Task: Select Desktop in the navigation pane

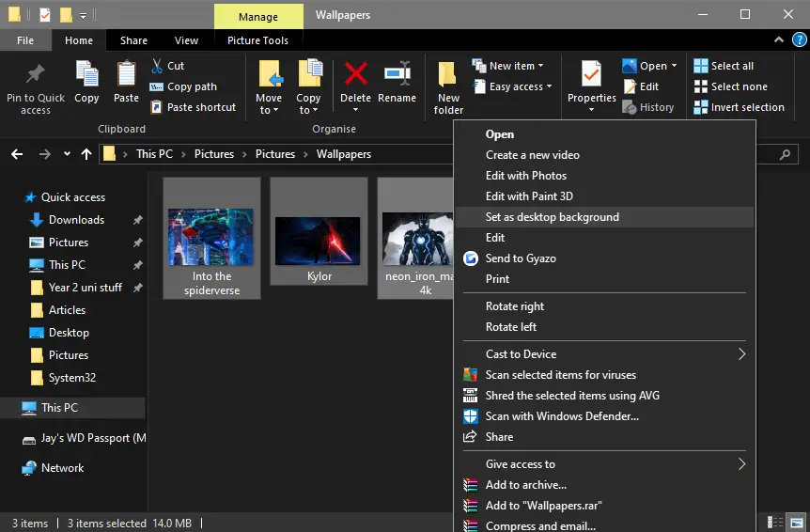Action: point(59,333)
